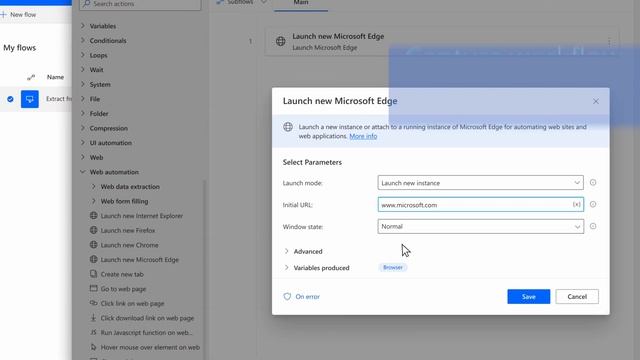This screenshot has height=360, width=640.
Task: Open the Launch mode dropdown
Action: coord(480,183)
